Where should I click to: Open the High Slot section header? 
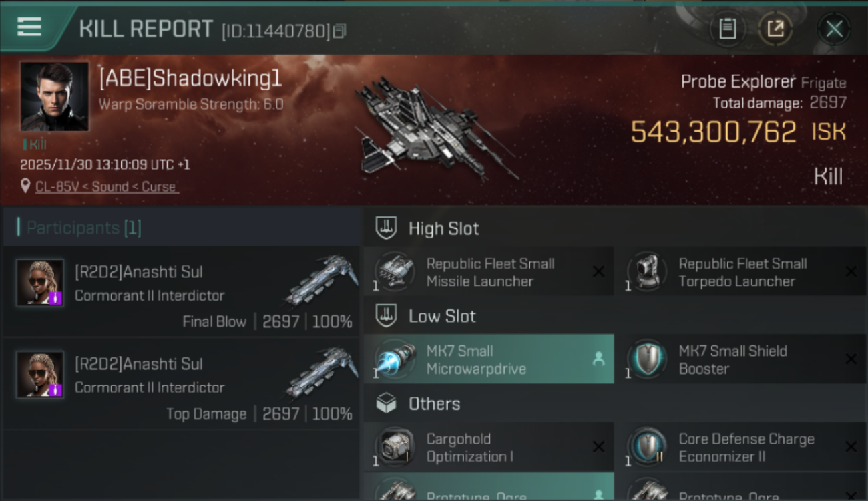615,228
